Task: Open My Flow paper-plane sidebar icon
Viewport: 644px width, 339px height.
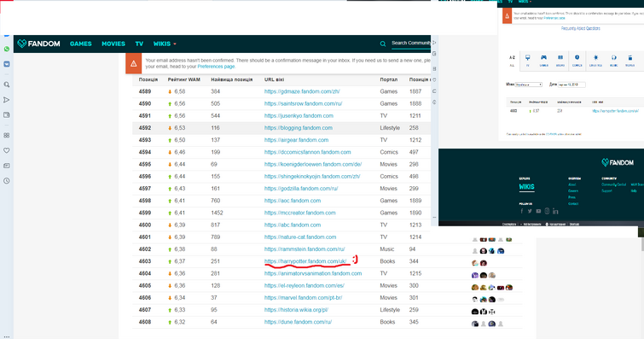Action: [7, 100]
